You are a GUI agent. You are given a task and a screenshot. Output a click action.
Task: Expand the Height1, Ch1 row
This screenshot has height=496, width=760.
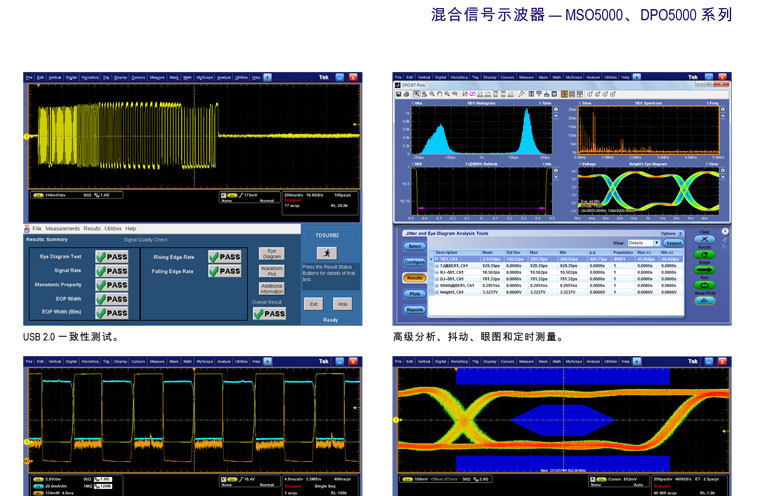tap(437, 292)
